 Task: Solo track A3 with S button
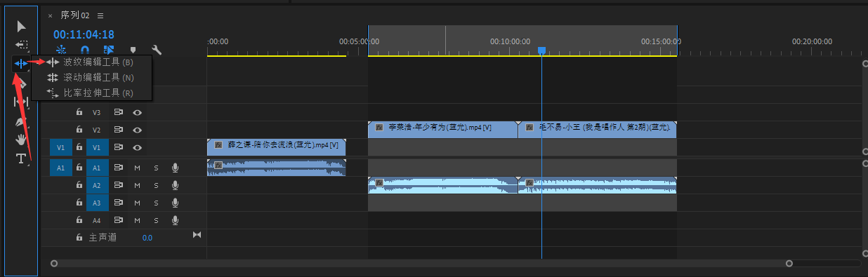(x=156, y=203)
